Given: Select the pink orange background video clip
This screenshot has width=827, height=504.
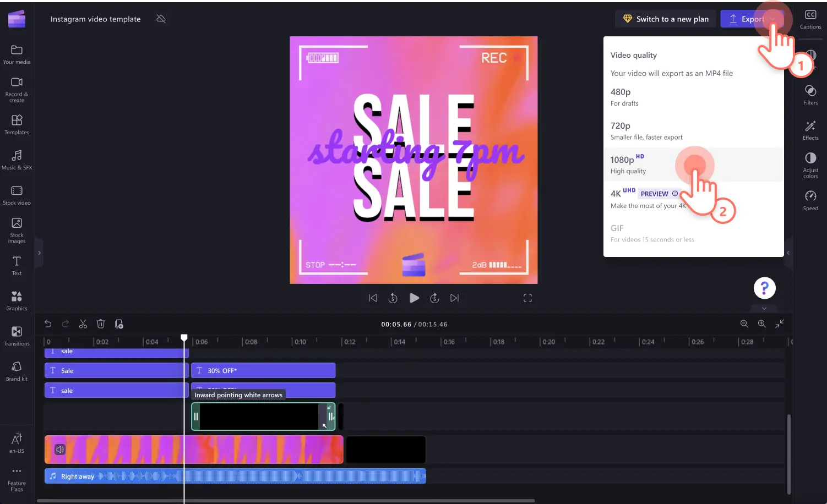Looking at the screenshot, I should tap(194, 450).
